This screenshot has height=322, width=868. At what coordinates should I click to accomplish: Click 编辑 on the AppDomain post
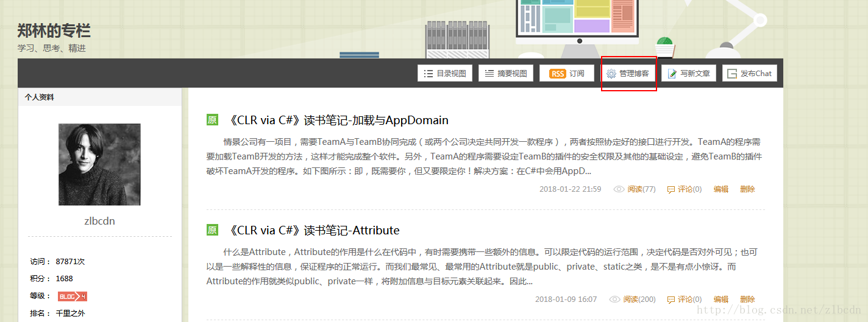[721, 189]
